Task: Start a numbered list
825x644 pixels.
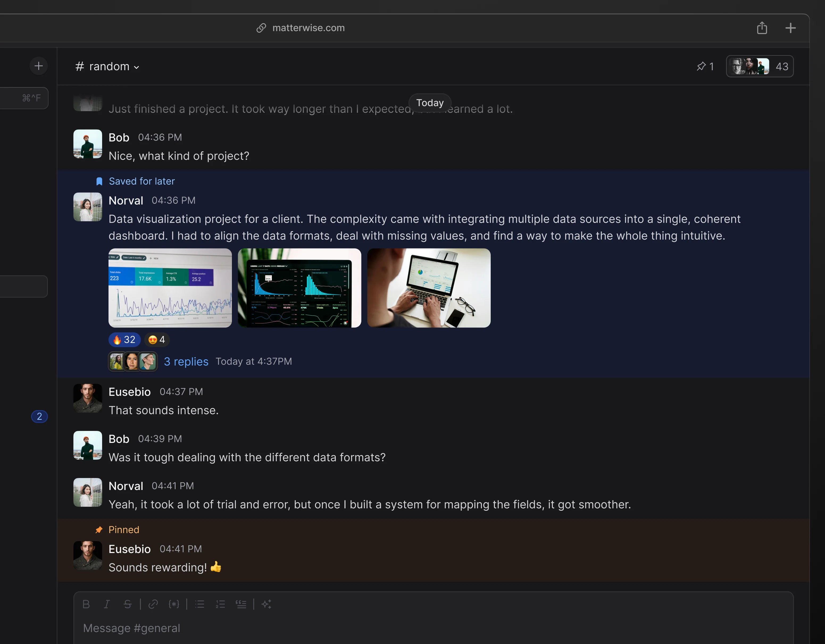Action: coord(220,604)
